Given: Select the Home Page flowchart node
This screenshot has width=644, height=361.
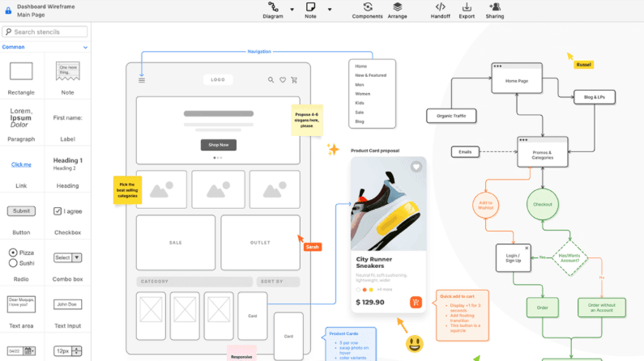Looking at the screenshot, I should tap(517, 78).
